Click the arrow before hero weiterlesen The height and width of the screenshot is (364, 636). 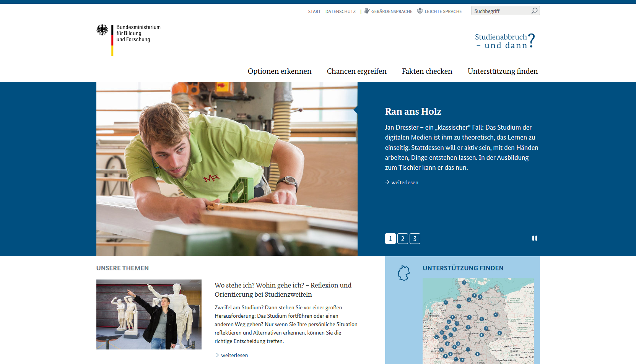(x=387, y=182)
